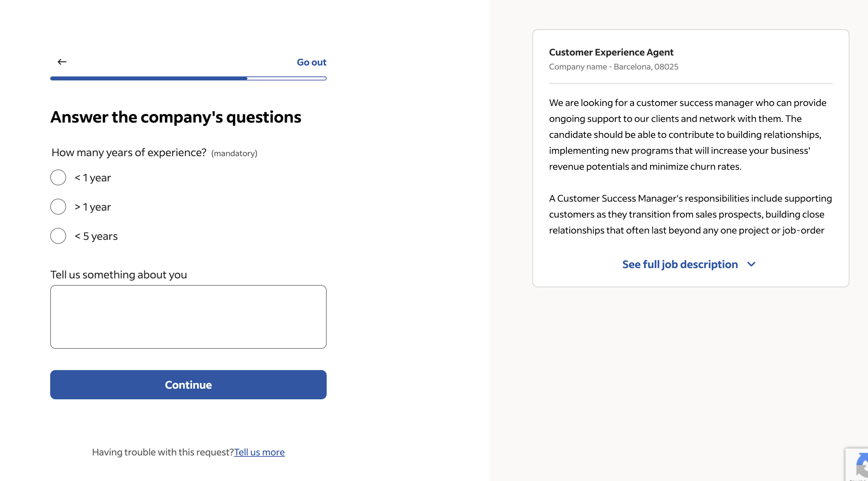868x481 pixels.
Task: Click the Continue button
Action: coord(188,385)
